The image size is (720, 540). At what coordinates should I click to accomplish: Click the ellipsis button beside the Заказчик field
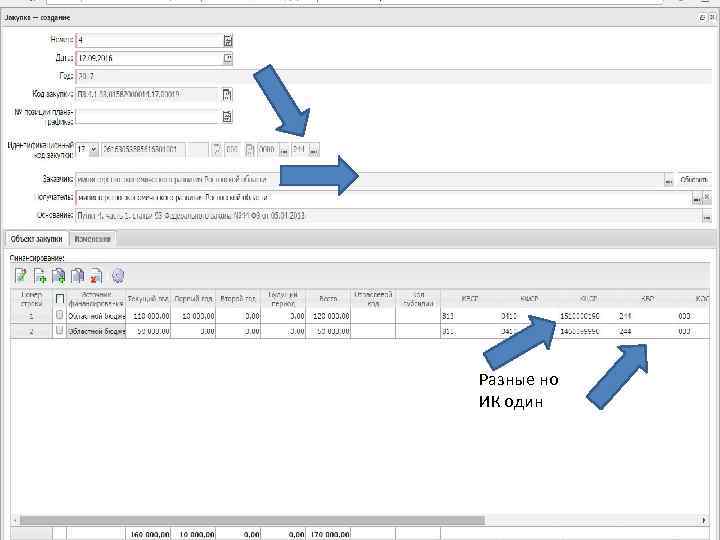(669, 180)
